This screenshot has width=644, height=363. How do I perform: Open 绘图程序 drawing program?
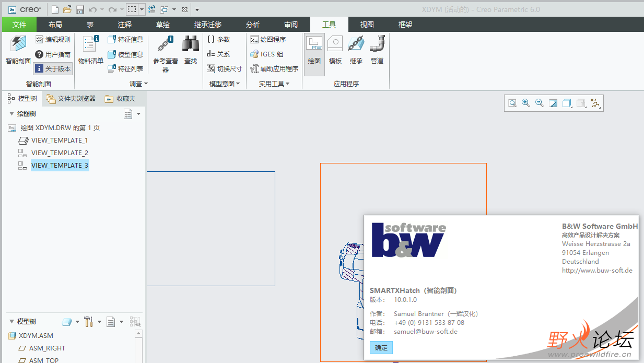tap(268, 39)
